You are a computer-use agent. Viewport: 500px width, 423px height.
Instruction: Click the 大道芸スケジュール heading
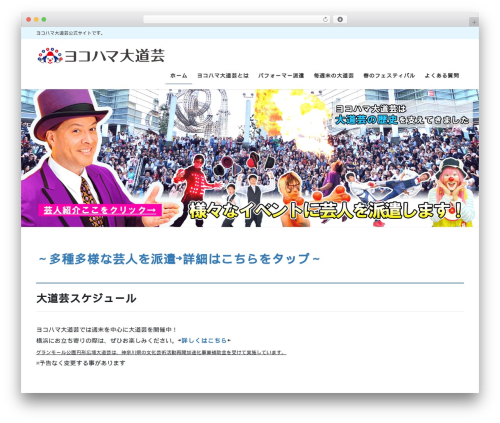[86, 298]
